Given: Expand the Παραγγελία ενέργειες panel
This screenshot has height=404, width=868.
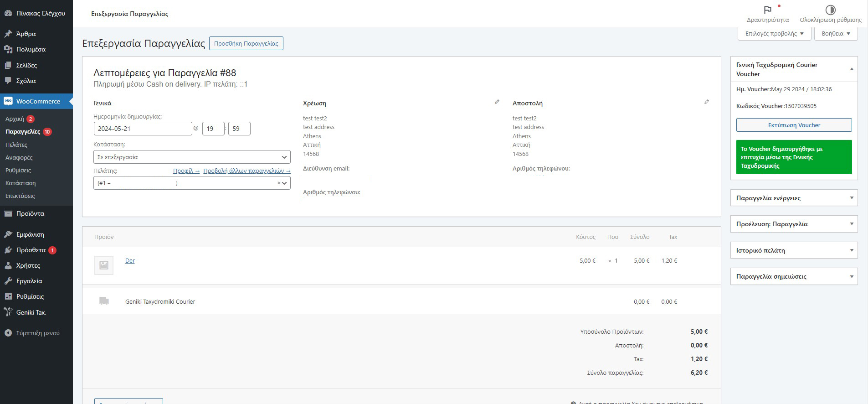Looking at the screenshot, I should (851, 198).
